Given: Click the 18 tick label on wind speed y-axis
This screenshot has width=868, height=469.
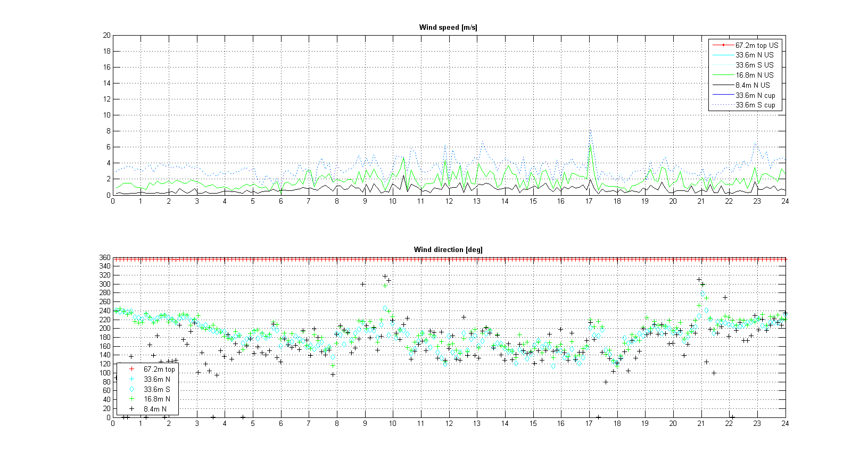Looking at the screenshot, I should point(107,52).
